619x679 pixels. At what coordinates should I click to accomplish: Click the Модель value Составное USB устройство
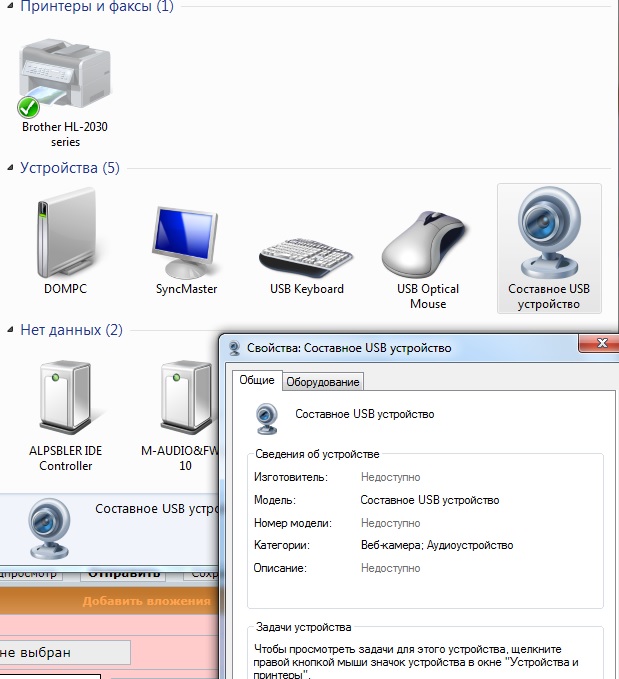(430, 500)
